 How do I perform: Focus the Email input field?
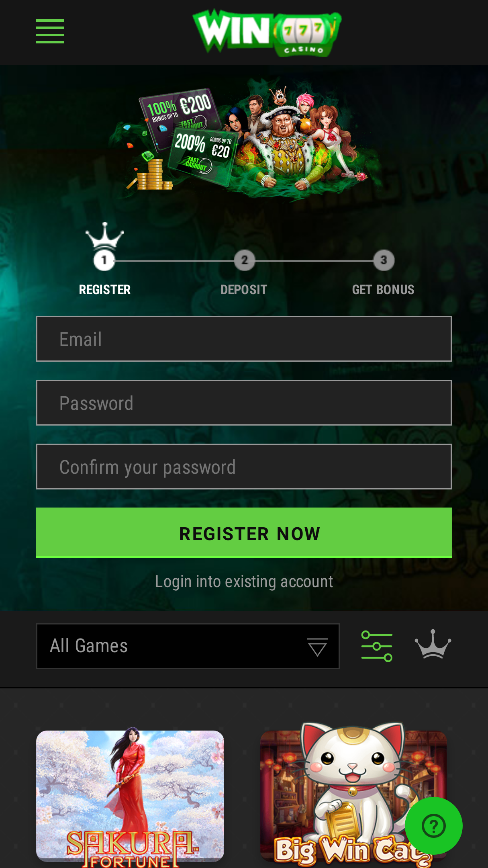[244, 339]
